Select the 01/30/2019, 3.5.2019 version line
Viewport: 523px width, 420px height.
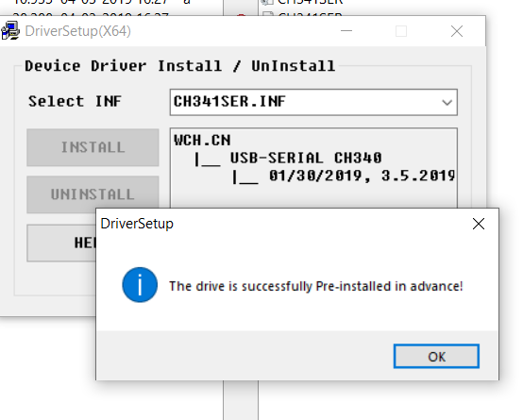362,176
